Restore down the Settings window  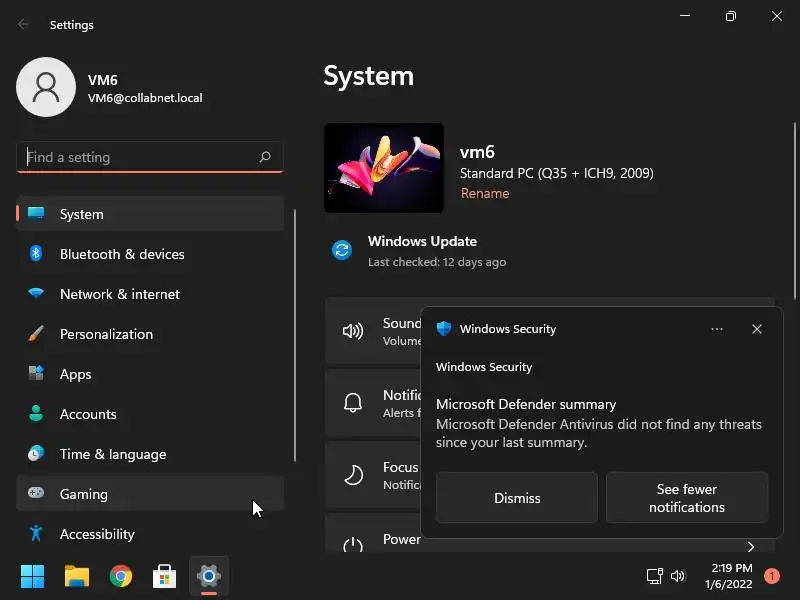pyautogui.click(x=731, y=16)
